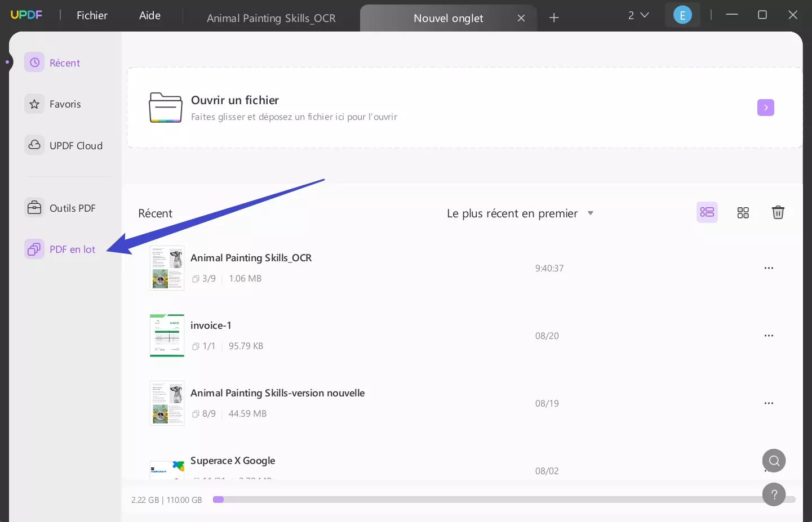Open the Fichier menu

coord(92,15)
